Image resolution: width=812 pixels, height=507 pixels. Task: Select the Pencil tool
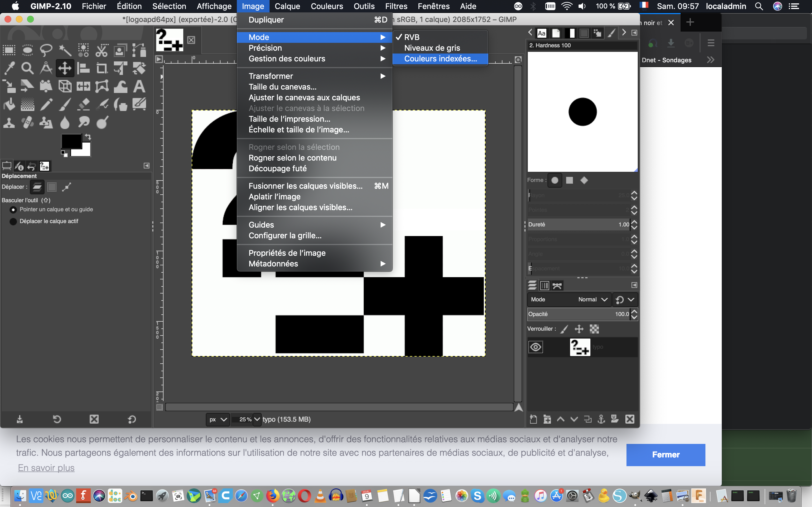coord(46,104)
